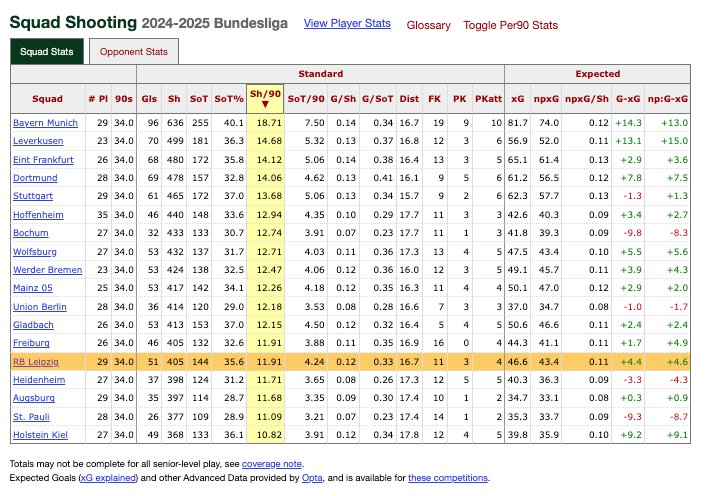The height and width of the screenshot is (496, 709).
Task: Open the Bayern Munich squad page
Action: (x=45, y=123)
